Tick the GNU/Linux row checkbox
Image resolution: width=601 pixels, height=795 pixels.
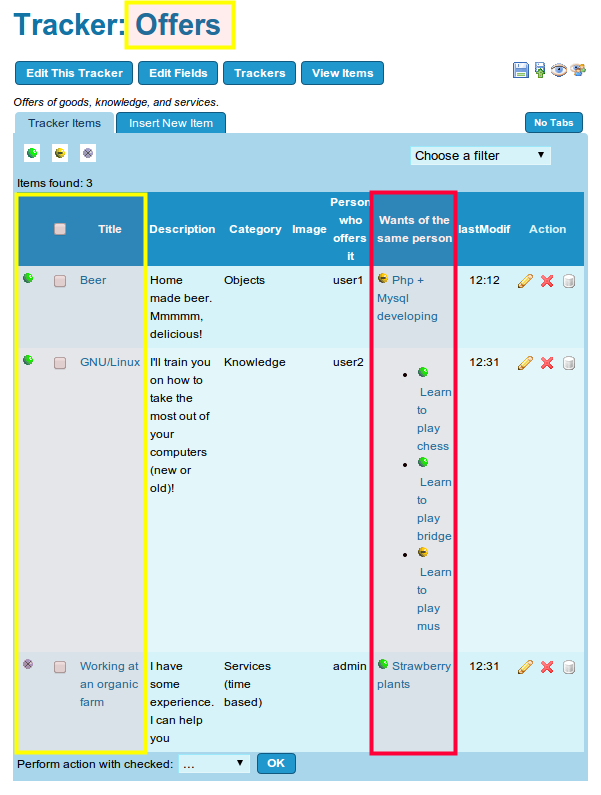pos(60,363)
